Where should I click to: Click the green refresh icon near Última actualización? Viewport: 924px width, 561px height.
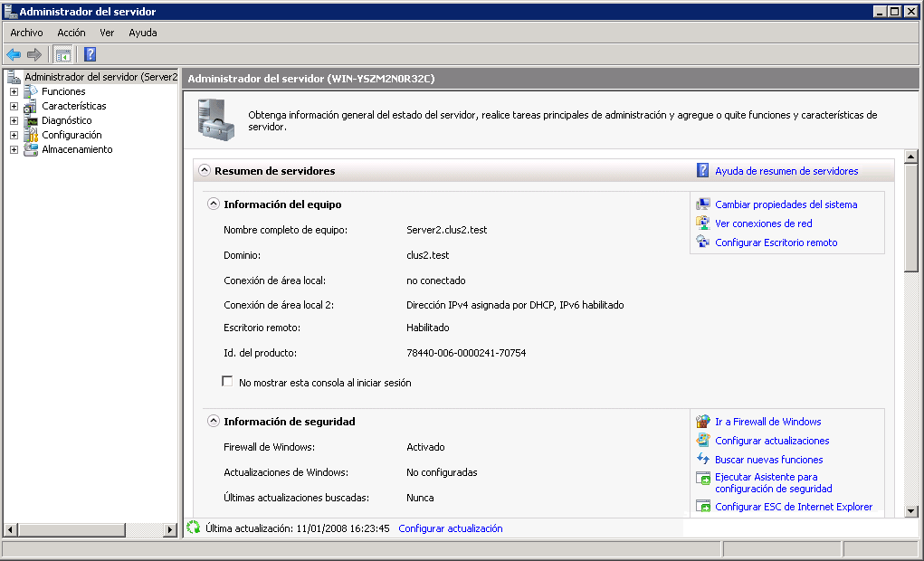click(194, 528)
